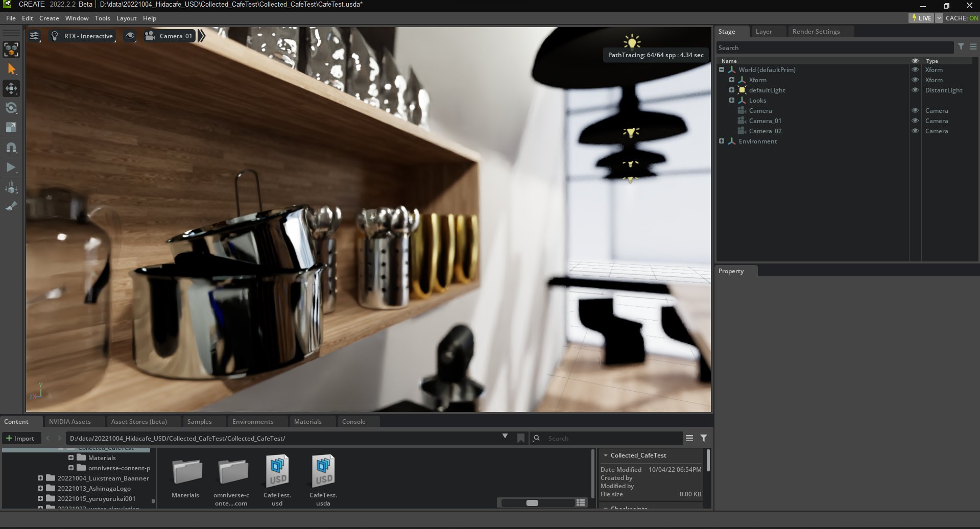Activate the Scale tool
980x529 pixels.
tap(11, 127)
